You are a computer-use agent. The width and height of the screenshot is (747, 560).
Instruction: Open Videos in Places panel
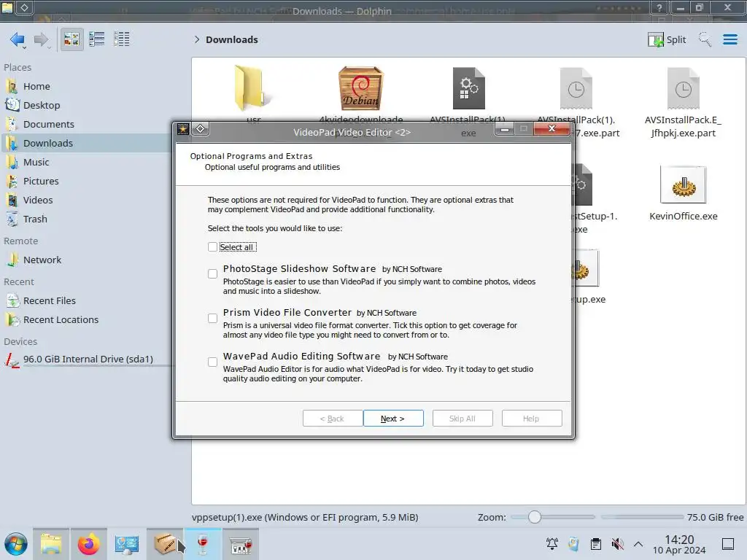tap(38, 200)
